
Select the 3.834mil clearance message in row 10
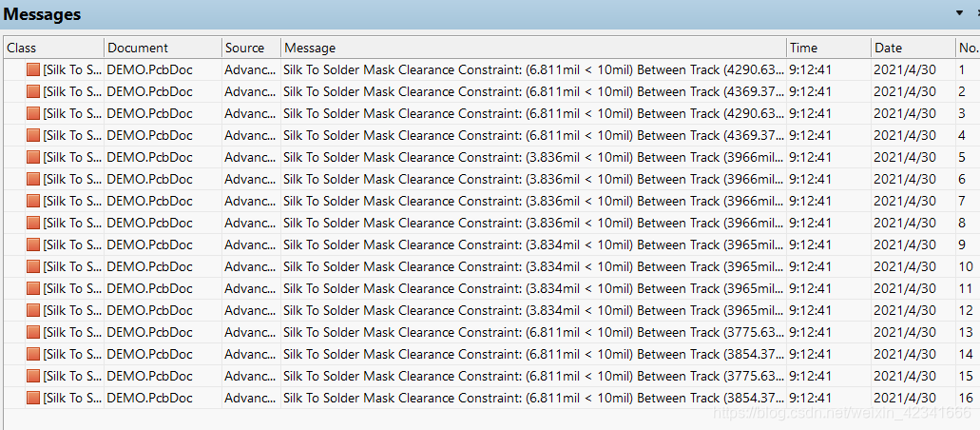pyautogui.click(x=532, y=266)
